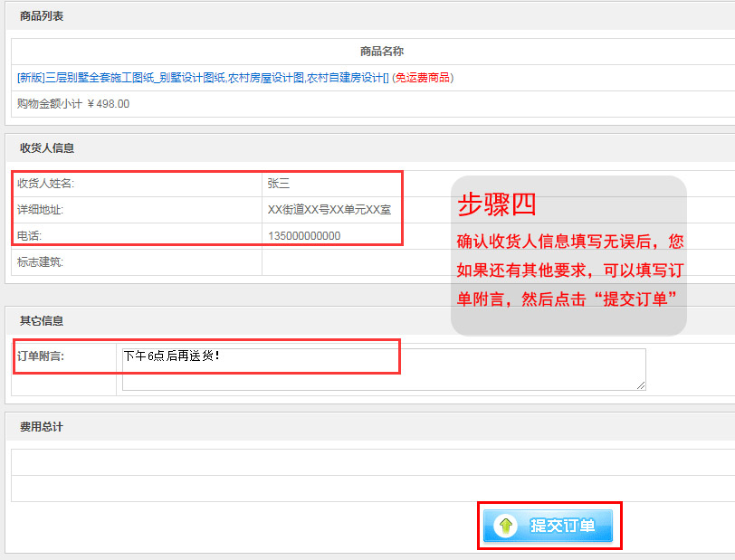This screenshot has height=560, width=735.
Task: Click inside the 订单附言 text area
Action: [x=384, y=369]
